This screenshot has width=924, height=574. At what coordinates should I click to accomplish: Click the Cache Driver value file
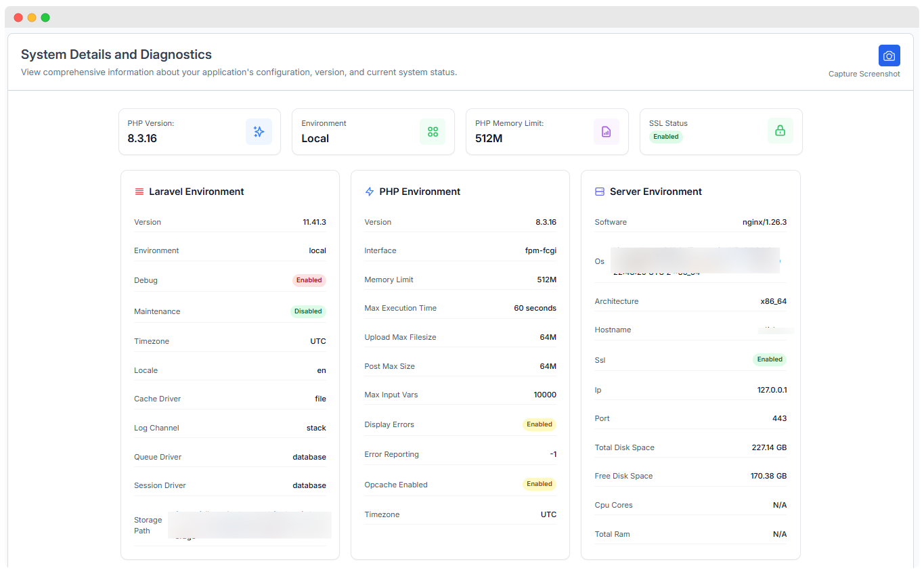click(x=321, y=399)
